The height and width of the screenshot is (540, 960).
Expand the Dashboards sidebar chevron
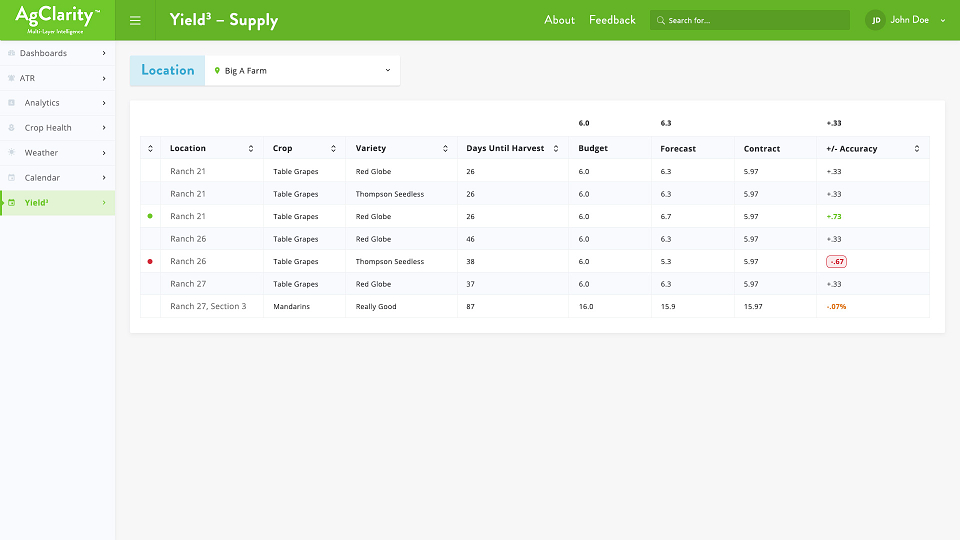[104, 53]
